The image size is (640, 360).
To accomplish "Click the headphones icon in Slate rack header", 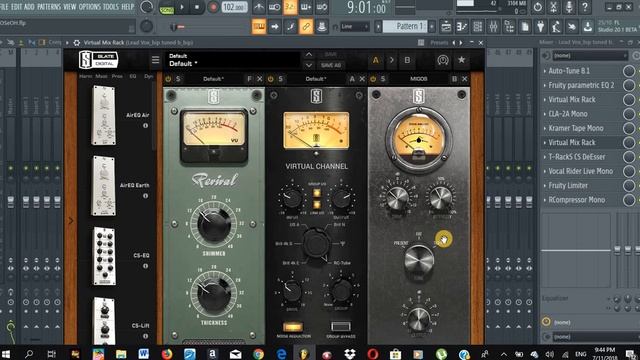I will point(443,60).
